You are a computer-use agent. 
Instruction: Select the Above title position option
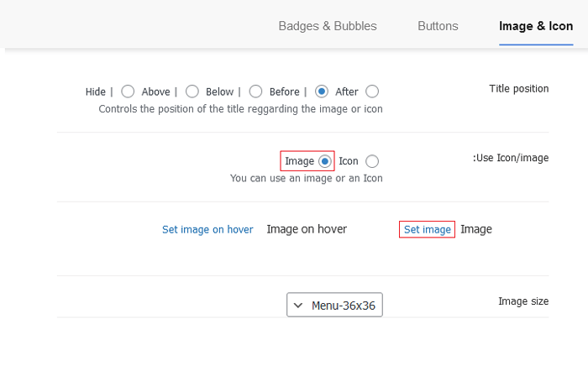192,92
